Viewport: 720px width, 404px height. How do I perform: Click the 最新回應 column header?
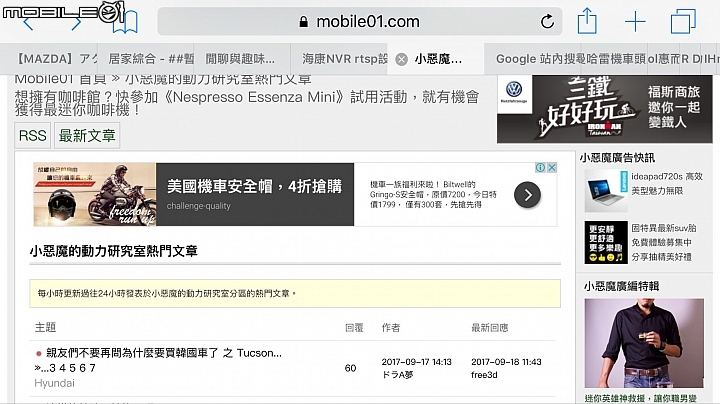click(x=489, y=327)
